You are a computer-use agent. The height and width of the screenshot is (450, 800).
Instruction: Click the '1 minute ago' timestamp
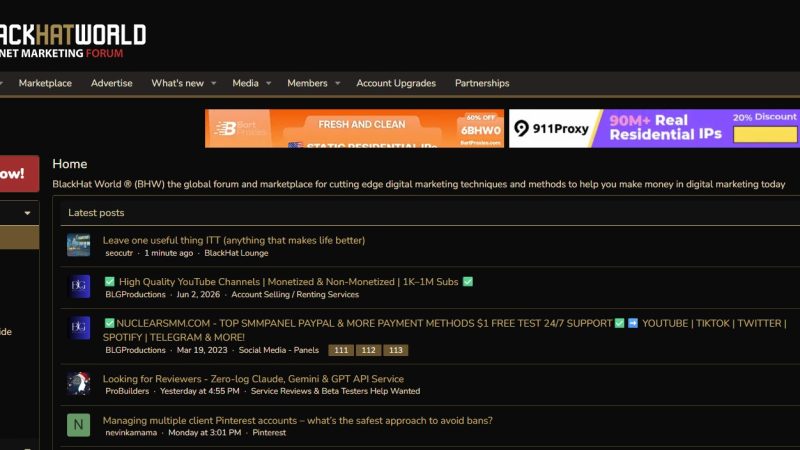pos(168,253)
